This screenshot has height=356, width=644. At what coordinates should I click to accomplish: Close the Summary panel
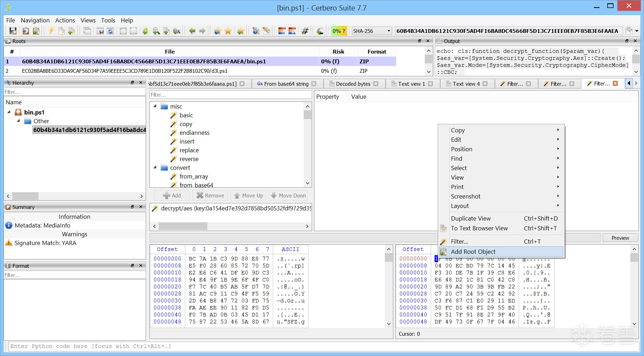141,207
